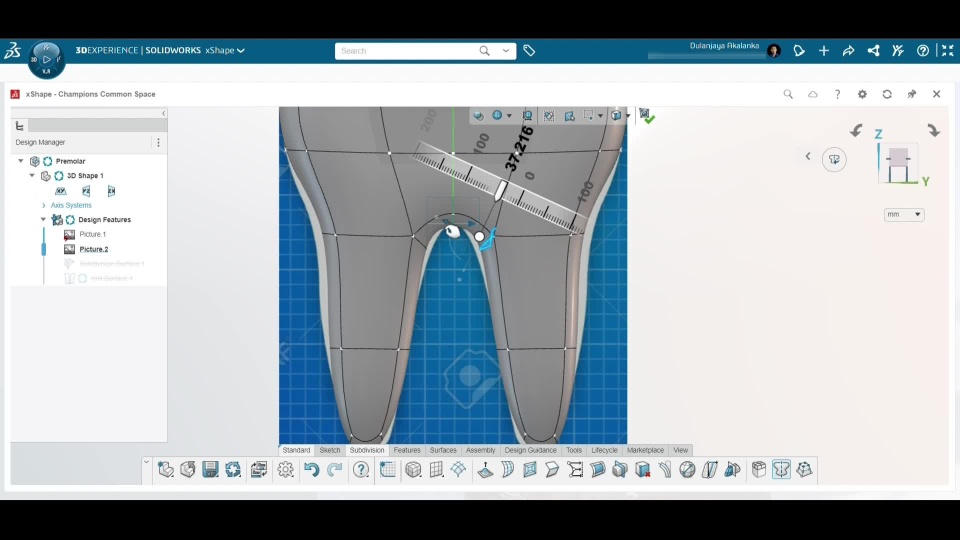Open the 3DEXPERIENCE compass
Image resolution: width=960 pixels, height=540 pixels.
pyautogui.click(x=46, y=59)
